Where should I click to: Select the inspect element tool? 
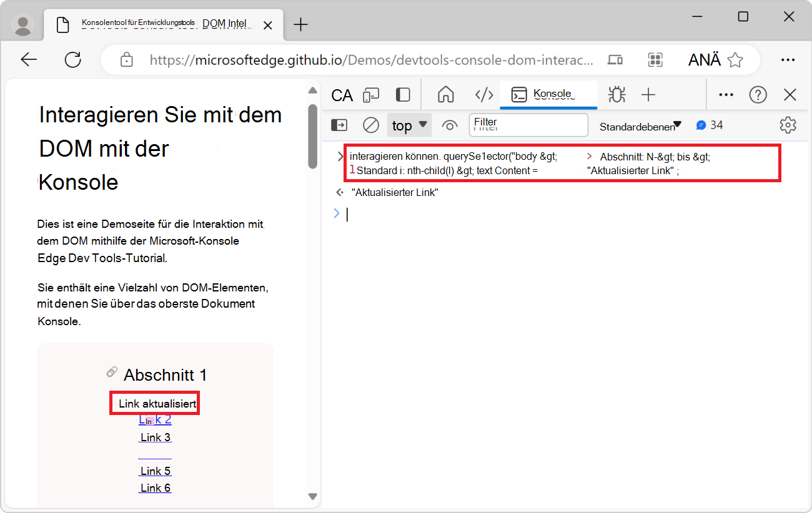pyautogui.click(x=342, y=95)
